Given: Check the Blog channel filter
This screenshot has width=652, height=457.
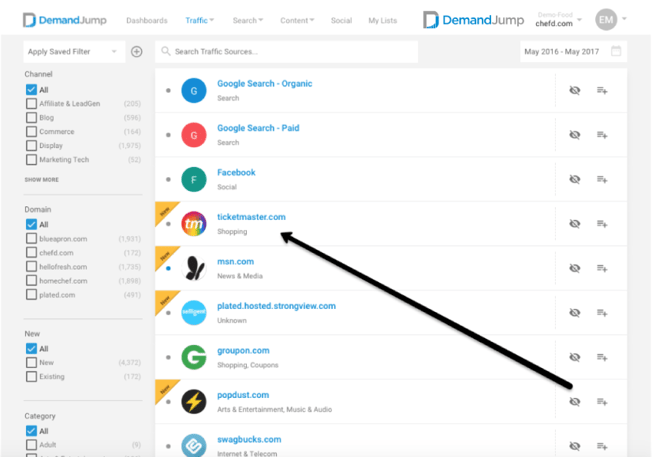Looking at the screenshot, I should click(x=31, y=118).
